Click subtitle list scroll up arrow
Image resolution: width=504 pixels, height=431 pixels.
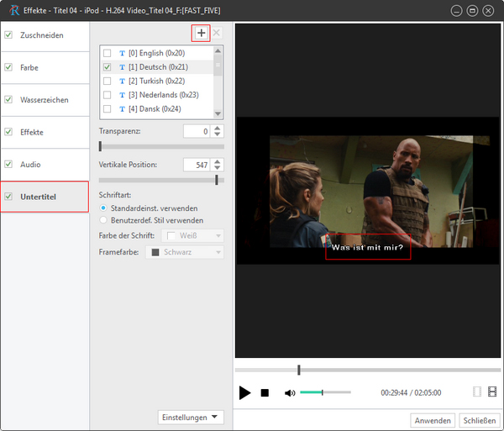click(x=218, y=50)
